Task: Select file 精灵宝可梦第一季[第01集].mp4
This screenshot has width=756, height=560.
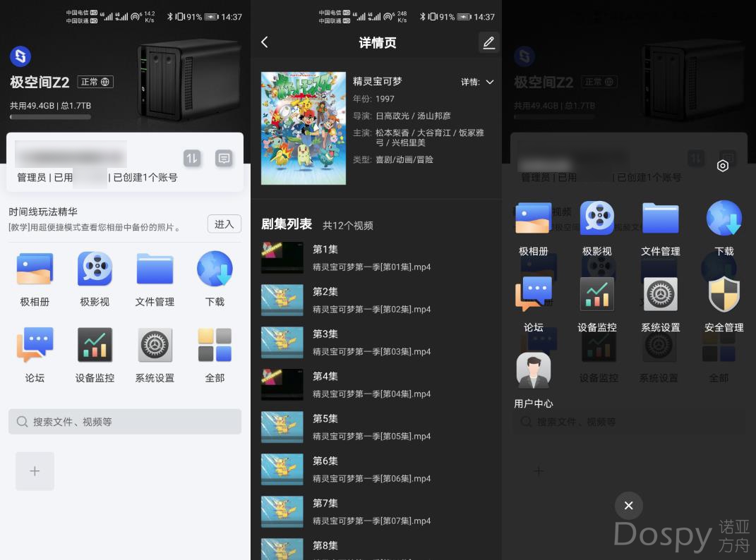Action: 372,267
